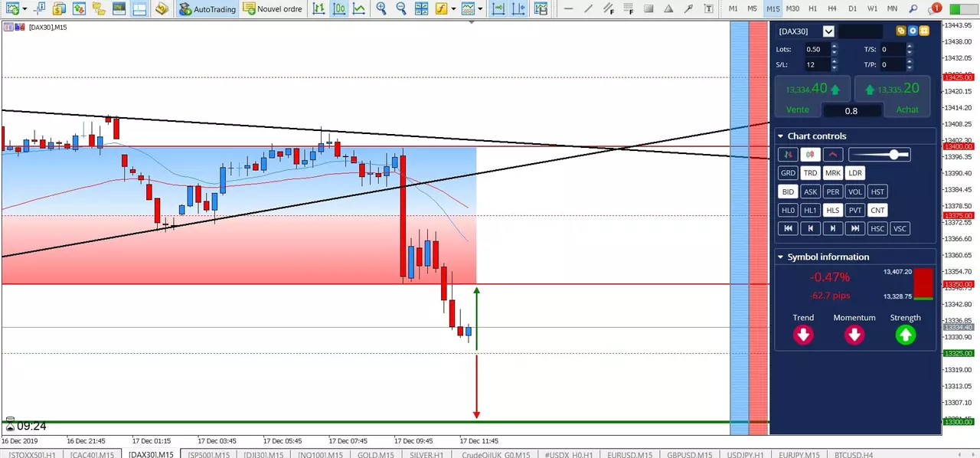
Task: Open trade panel settings gear icon
Action: pyautogui.click(x=913, y=31)
